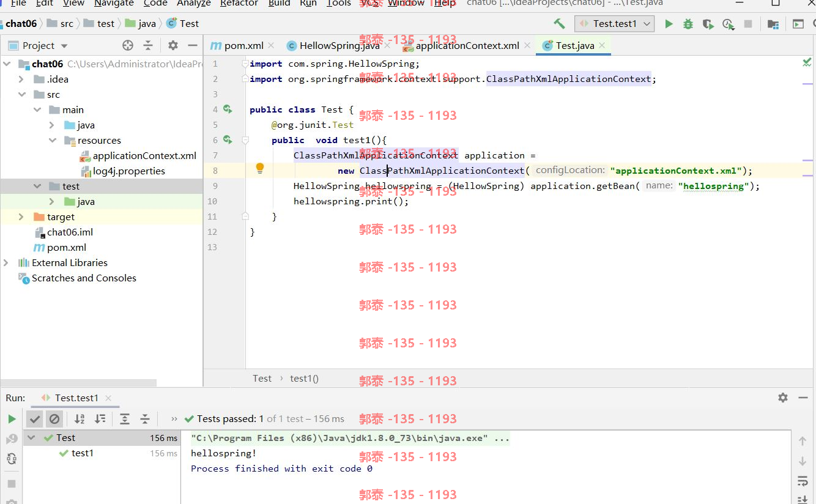Hide the Project tool window
Screen dimensions: 816x504
(x=192, y=45)
